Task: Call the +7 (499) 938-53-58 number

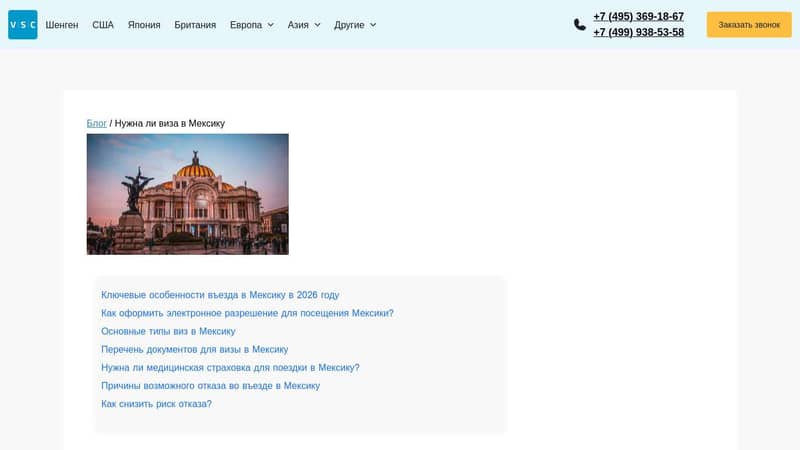Action: click(x=638, y=32)
